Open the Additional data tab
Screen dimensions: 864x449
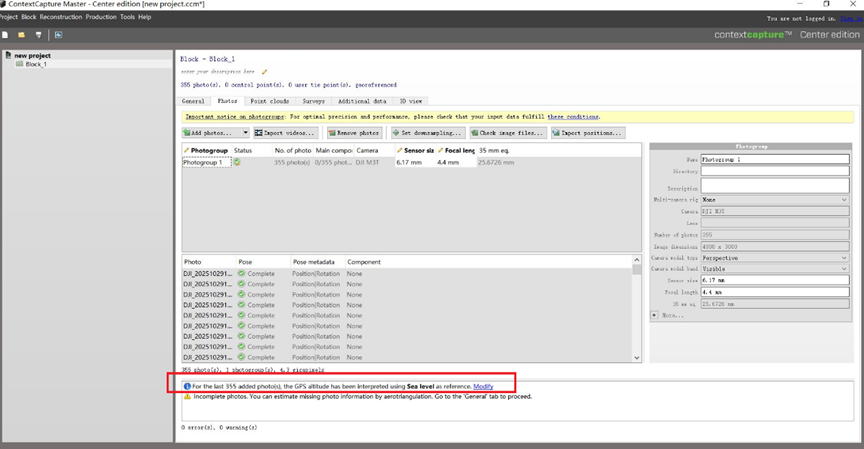(x=362, y=101)
